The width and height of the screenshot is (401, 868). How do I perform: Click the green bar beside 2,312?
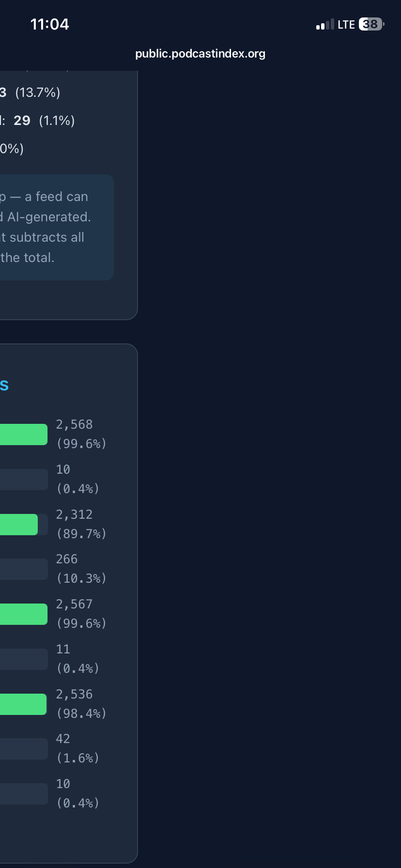18,525
